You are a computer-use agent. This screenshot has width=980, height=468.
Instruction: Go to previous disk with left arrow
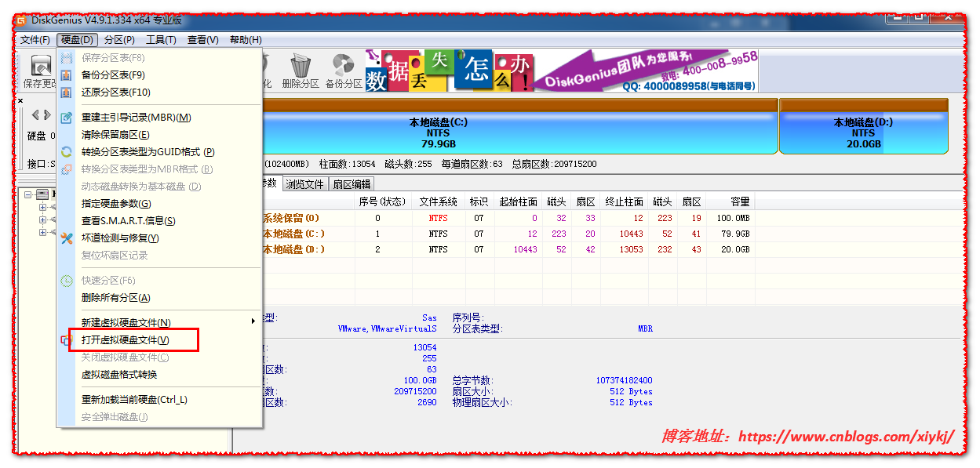[x=35, y=115]
